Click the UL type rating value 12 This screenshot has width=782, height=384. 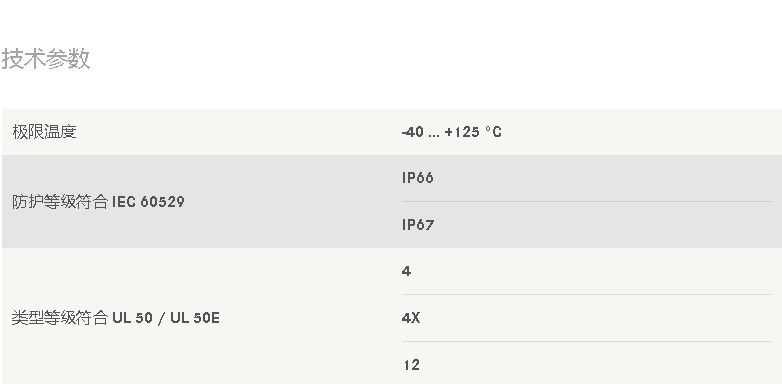pos(411,365)
